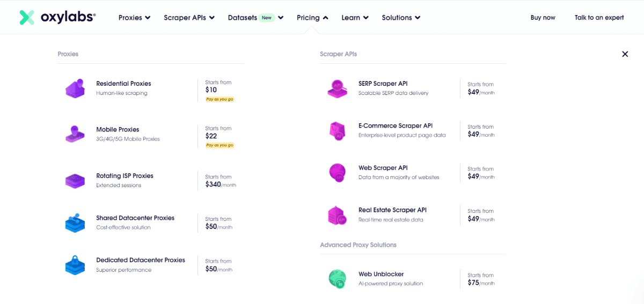
Task: Click the Rotating ISP Proxies icon
Action: (x=75, y=181)
